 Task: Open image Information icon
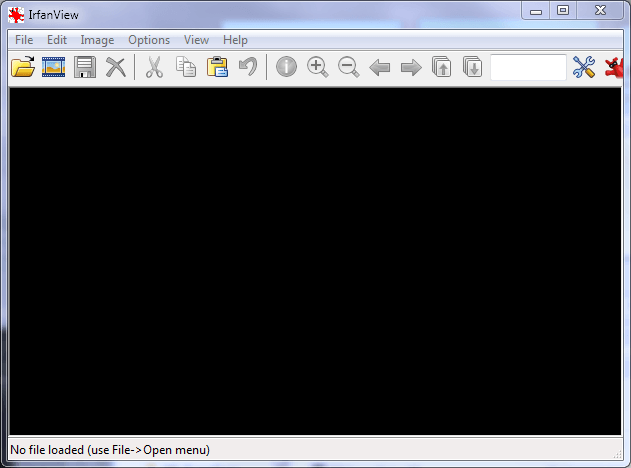(x=286, y=67)
